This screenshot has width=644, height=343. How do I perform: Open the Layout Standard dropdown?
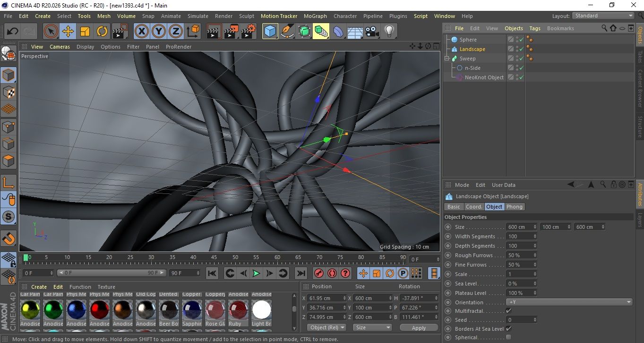click(x=603, y=16)
